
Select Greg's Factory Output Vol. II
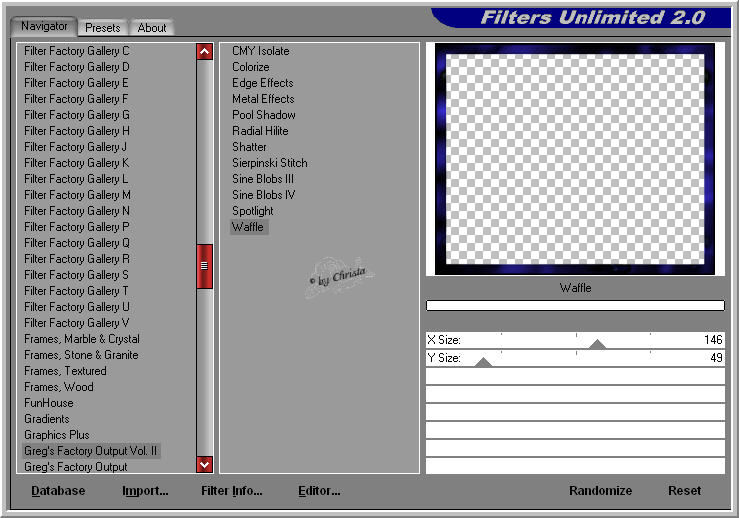pos(90,451)
